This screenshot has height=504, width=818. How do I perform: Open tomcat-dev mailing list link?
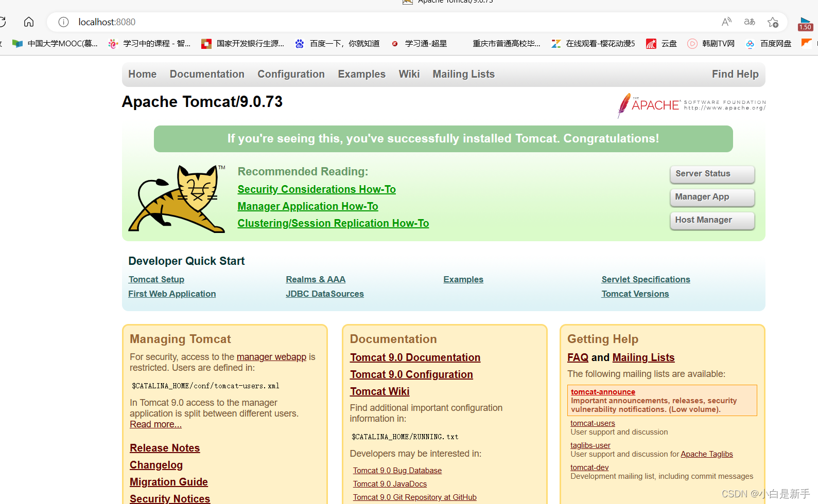pos(589,467)
